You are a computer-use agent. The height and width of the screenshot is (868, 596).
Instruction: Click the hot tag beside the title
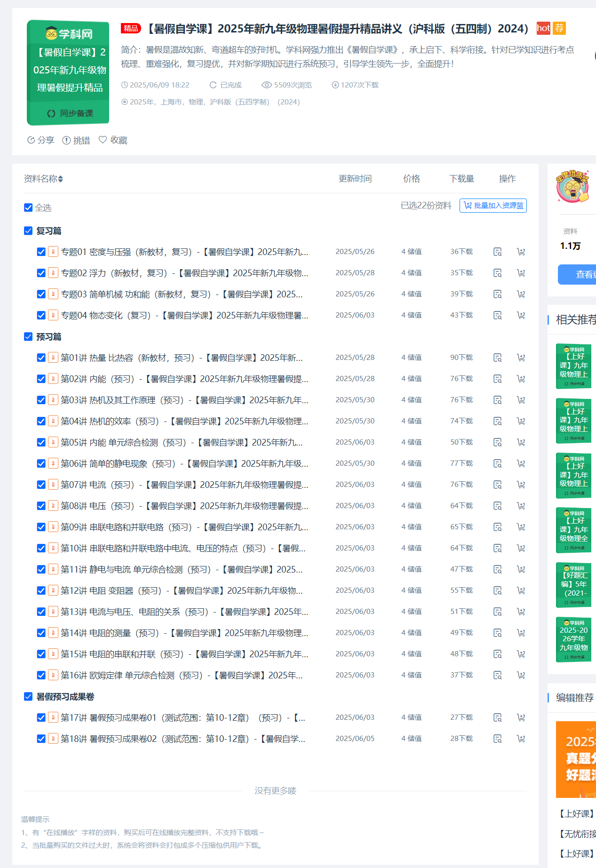543,28
